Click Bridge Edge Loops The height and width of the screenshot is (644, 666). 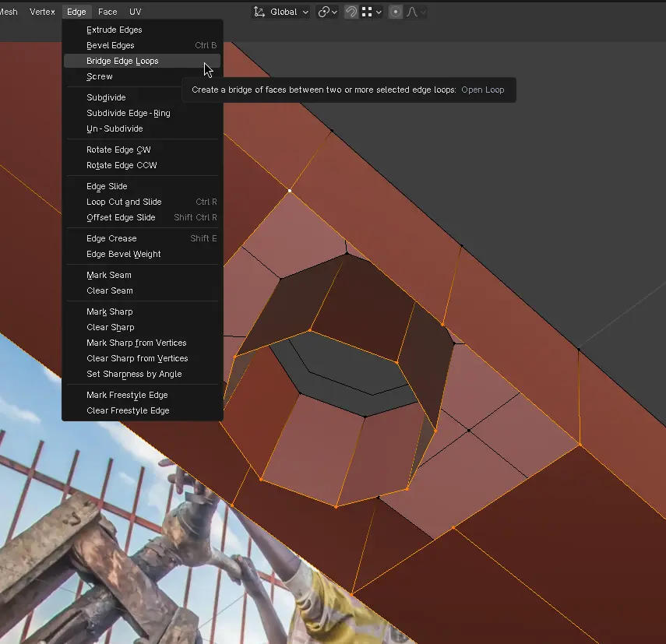tap(143, 62)
